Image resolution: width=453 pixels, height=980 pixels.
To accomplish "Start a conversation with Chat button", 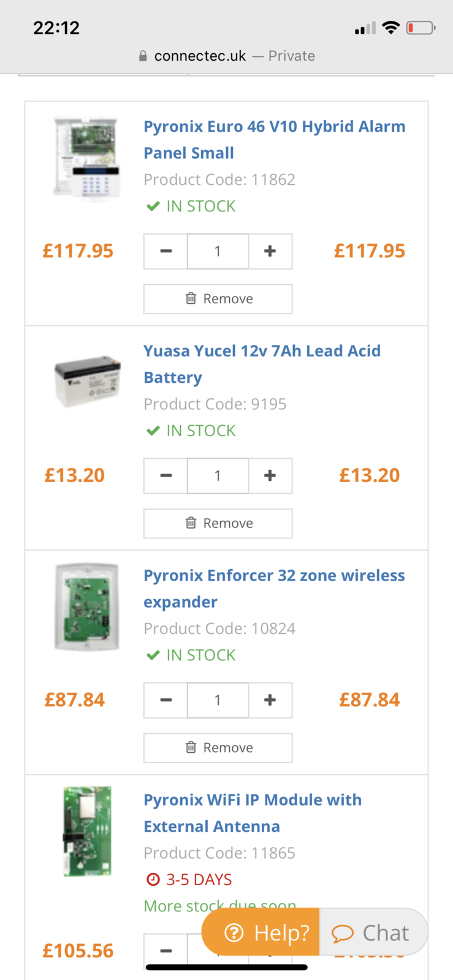I will pos(372,932).
